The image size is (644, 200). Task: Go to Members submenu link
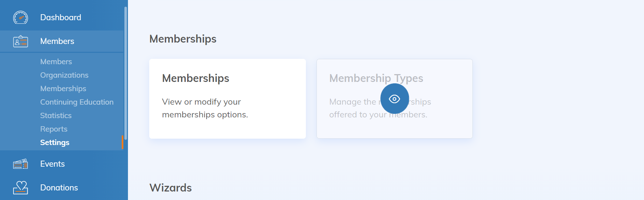tap(56, 62)
